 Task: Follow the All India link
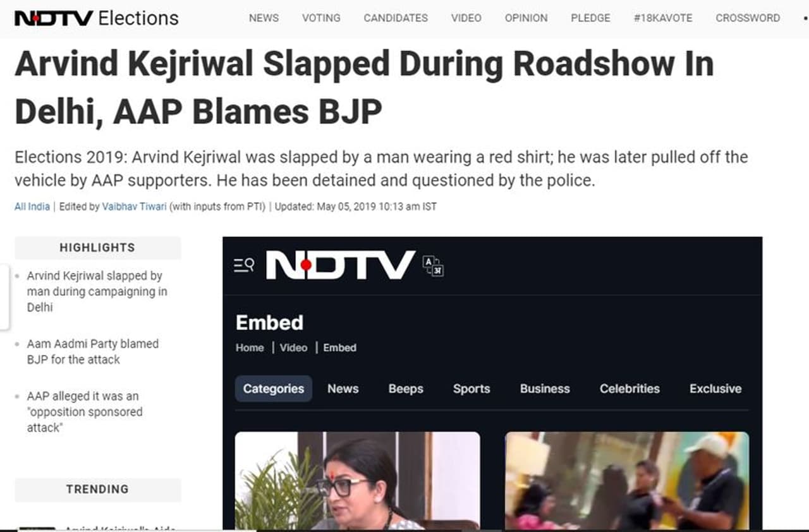tap(32, 207)
